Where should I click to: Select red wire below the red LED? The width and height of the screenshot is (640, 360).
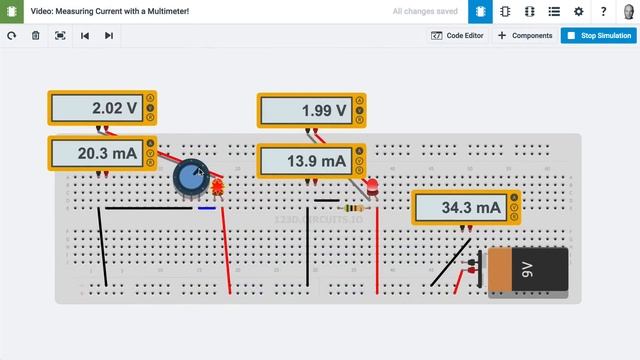pos(377,251)
